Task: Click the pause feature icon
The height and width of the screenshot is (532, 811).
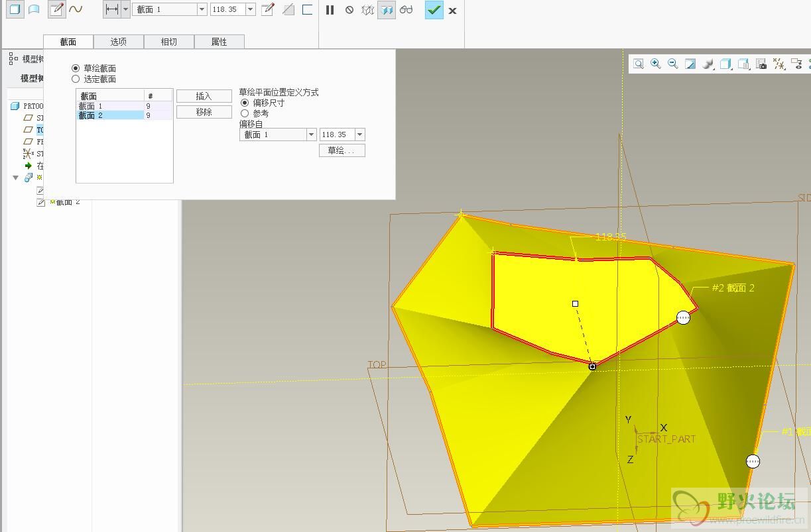Action: (330, 10)
